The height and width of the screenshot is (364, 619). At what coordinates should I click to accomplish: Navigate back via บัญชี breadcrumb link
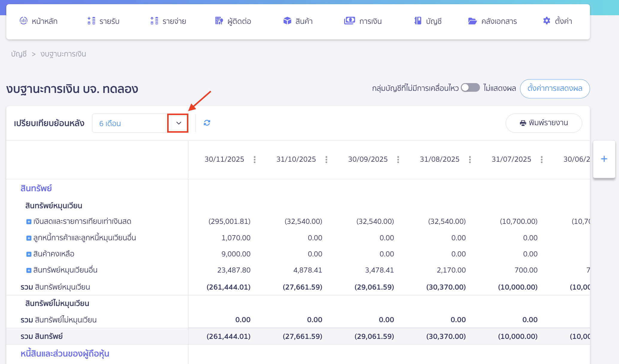coord(19,54)
